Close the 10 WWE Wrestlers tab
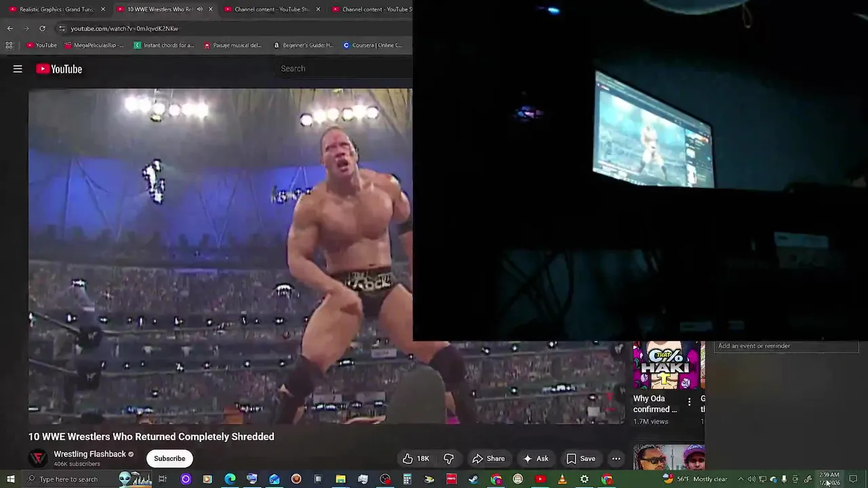This screenshot has height=488, width=868. [211, 9]
